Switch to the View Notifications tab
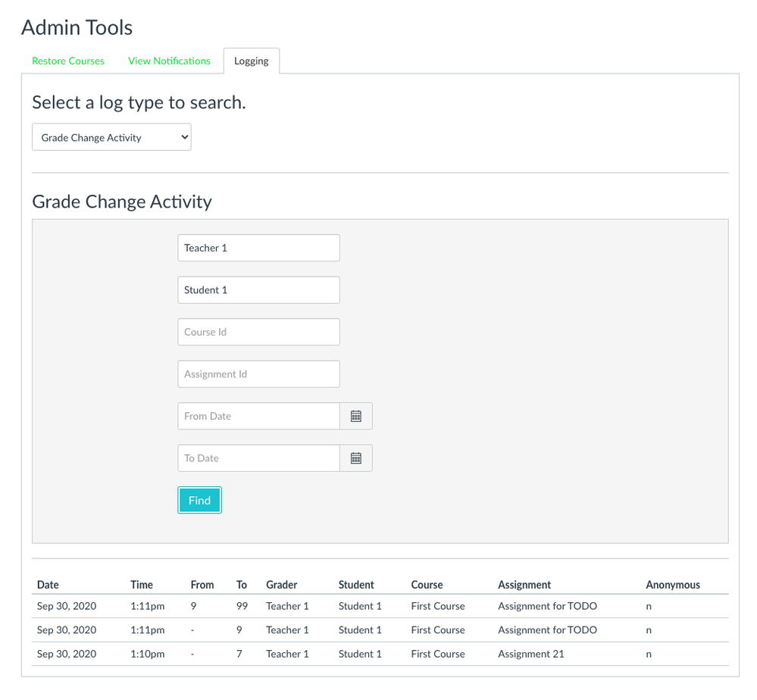 pyautogui.click(x=169, y=61)
